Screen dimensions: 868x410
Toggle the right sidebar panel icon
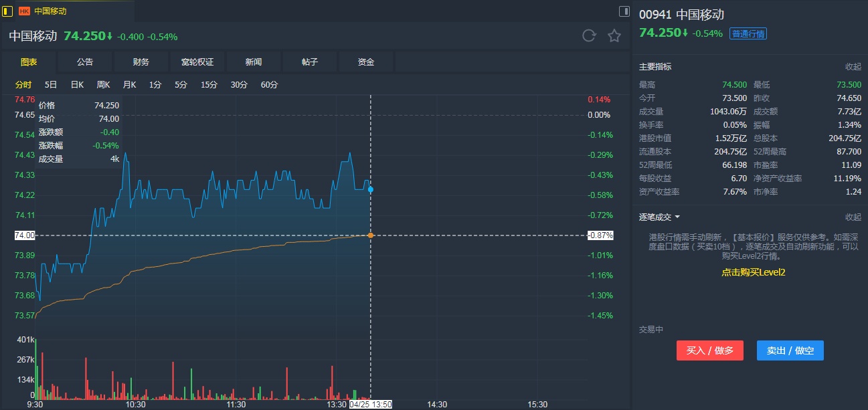click(x=624, y=11)
